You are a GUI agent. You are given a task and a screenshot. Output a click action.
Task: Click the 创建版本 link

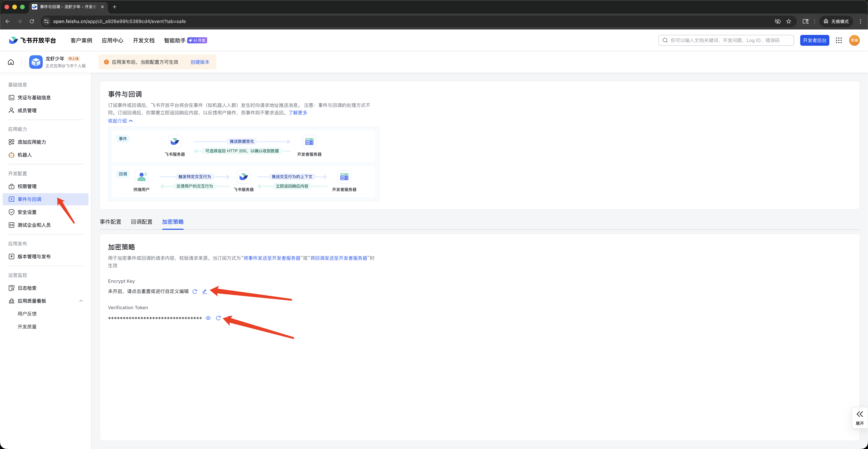pyautogui.click(x=200, y=62)
